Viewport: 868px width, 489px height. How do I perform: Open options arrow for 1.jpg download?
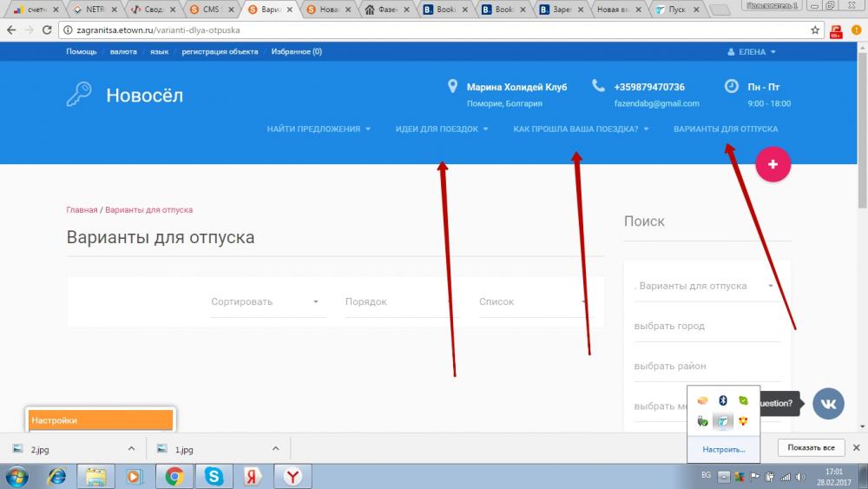click(x=276, y=448)
